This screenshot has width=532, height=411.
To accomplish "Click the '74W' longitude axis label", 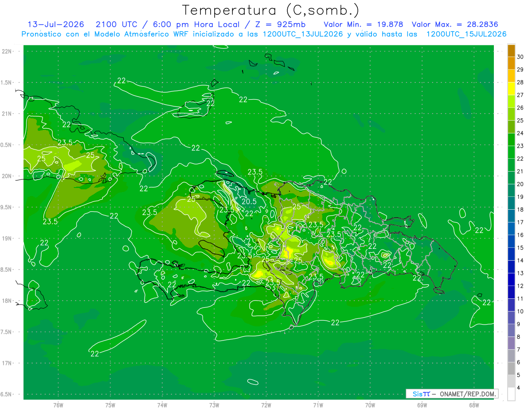I will (162, 405).
